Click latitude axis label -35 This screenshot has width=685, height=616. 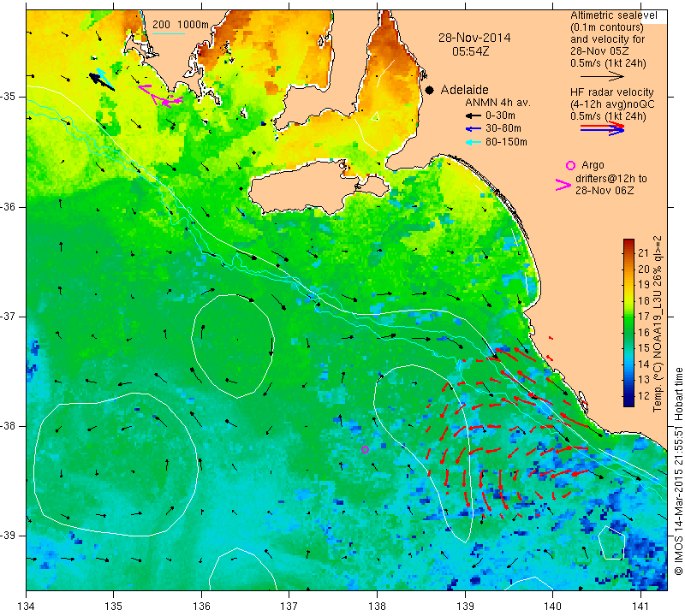click(x=9, y=97)
